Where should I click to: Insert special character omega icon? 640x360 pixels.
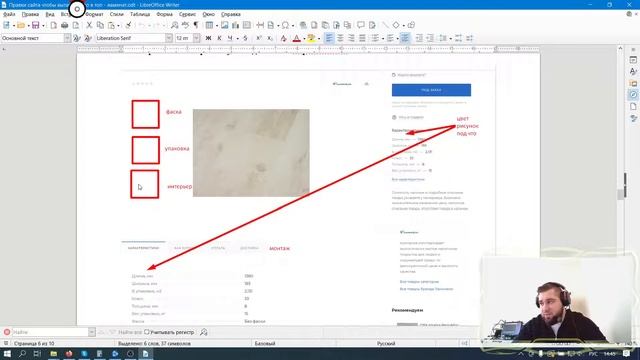(x=285, y=25)
